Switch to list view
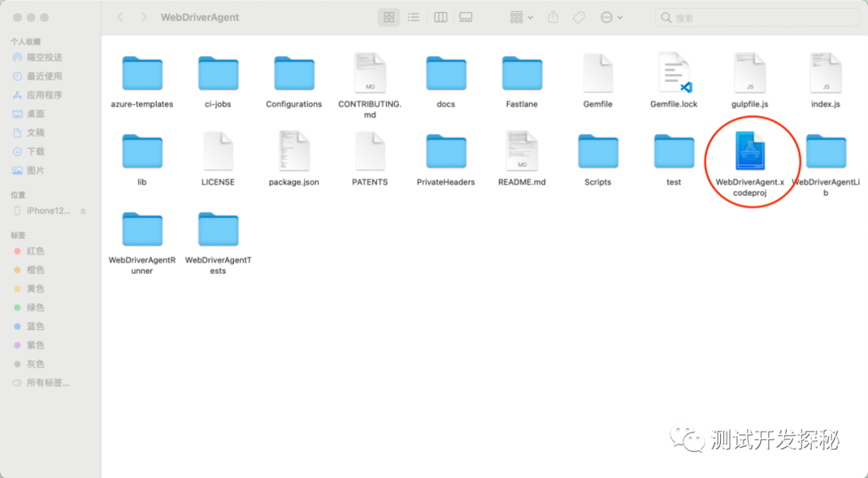The height and width of the screenshot is (478, 868). pyautogui.click(x=414, y=18)
